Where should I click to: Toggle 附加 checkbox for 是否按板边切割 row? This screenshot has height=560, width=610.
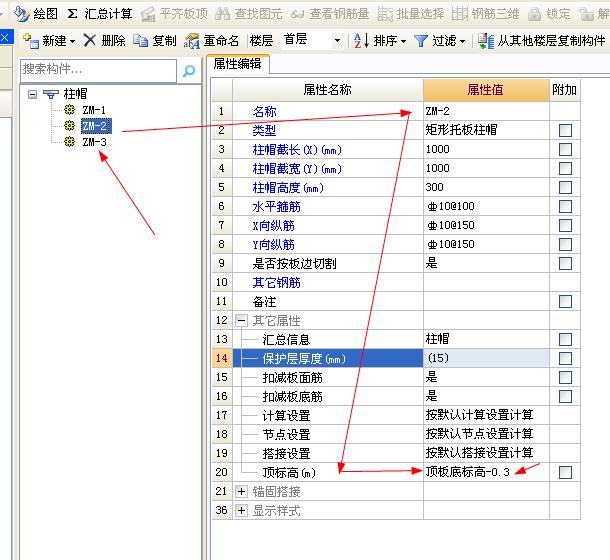(565, 263)
